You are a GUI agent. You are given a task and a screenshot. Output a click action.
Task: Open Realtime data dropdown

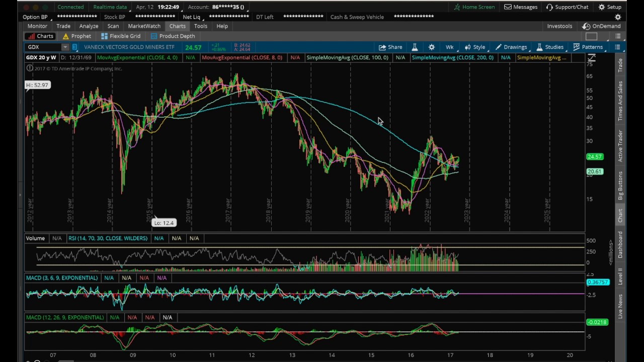click(x=110, y=7)
